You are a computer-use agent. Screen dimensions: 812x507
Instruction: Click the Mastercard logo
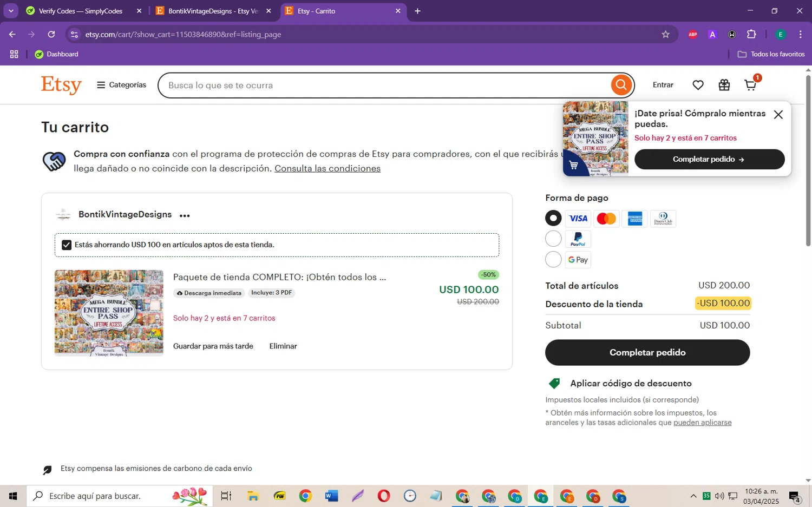click(x=606, y=219)
